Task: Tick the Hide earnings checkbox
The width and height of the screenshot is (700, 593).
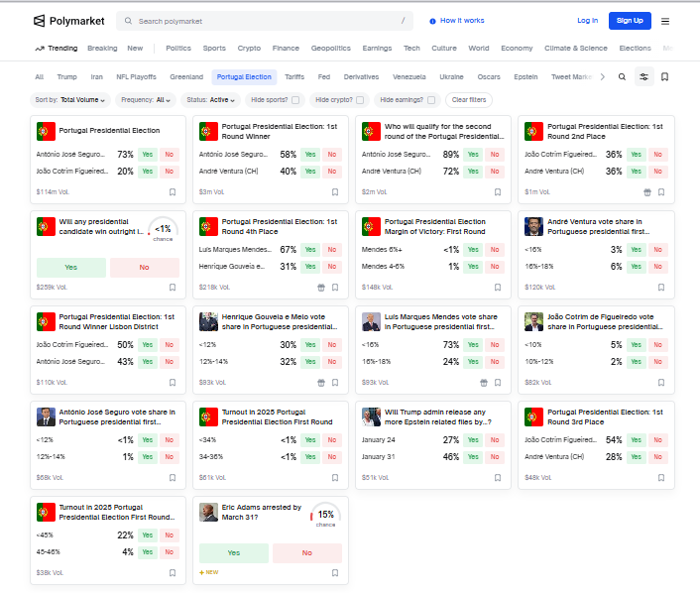Action: pos(431,100)
